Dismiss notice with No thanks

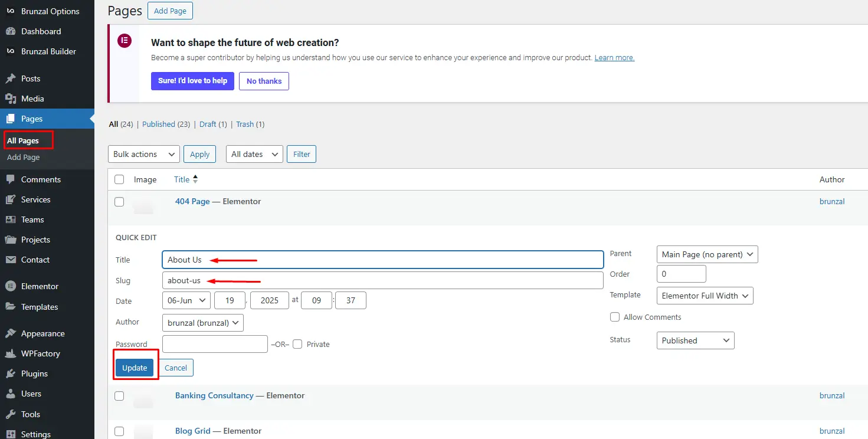tap(264, 81)
